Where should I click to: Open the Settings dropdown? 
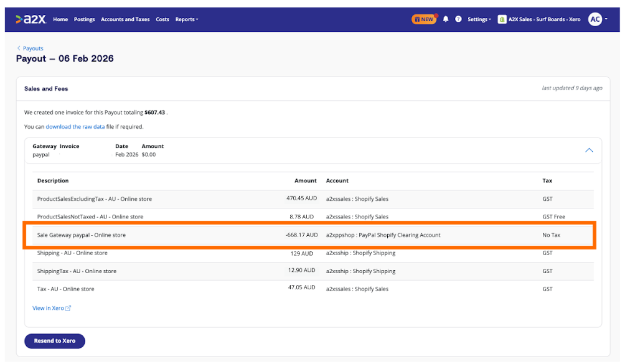click(479, 19)
